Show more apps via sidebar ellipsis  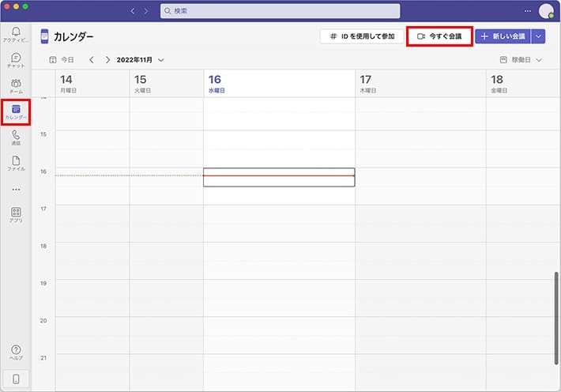(16, 189)
